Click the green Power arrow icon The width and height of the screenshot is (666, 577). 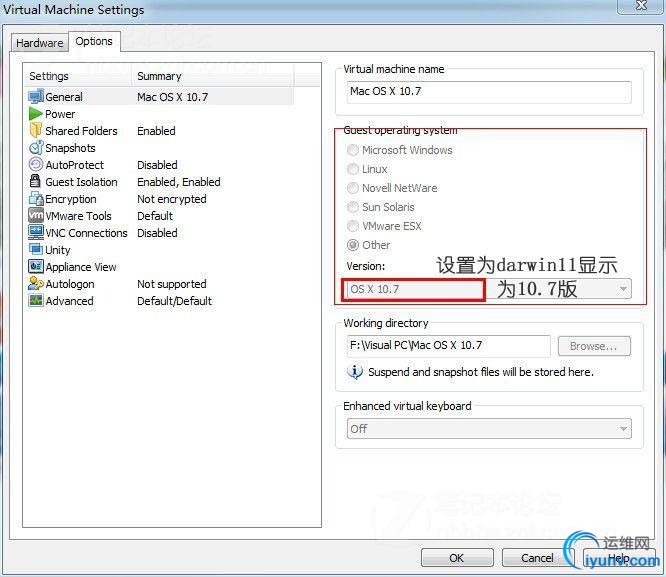coord(36,113)
